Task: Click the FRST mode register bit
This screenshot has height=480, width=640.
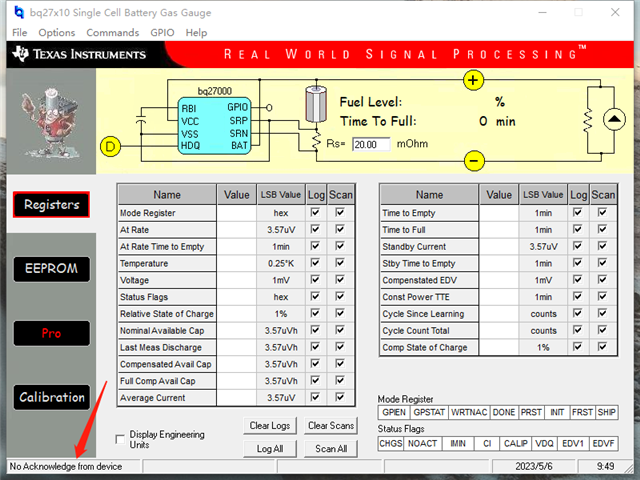Action: click(582, 412)
